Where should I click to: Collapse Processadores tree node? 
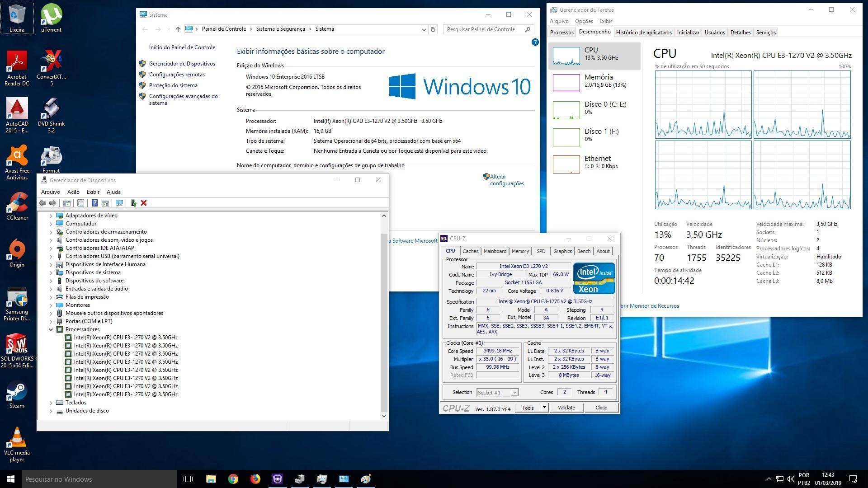pos(51,330)
